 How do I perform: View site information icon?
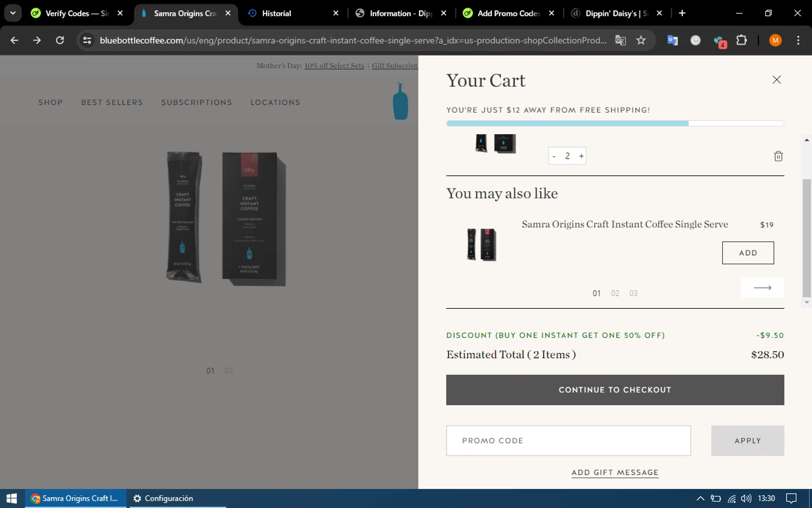(87, 40)
